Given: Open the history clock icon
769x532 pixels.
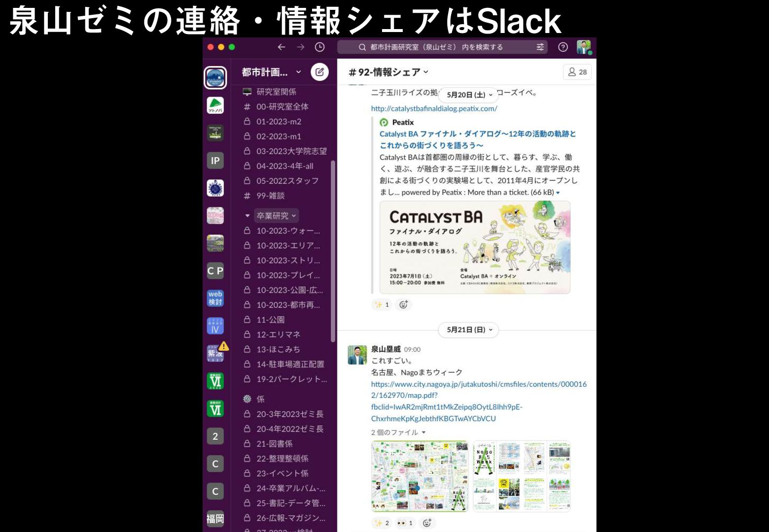Looking at the screenshot, I should click(320, 47).
